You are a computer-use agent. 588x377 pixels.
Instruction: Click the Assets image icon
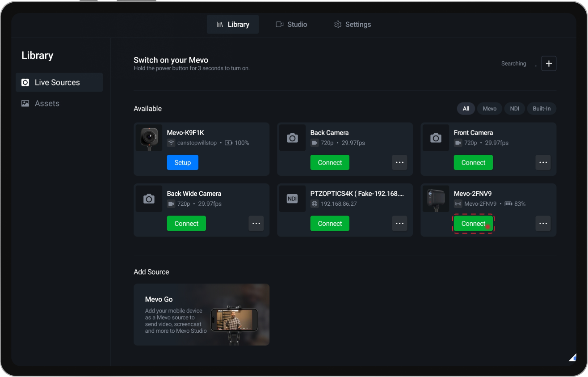pyautogui.click(x=25, y=103)
